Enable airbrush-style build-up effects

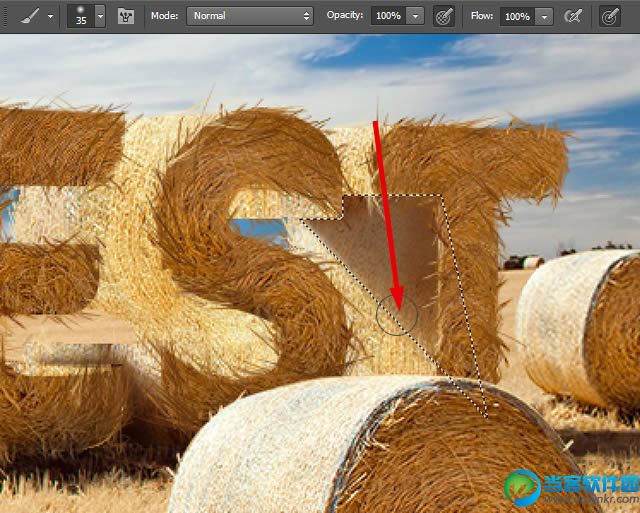(x=573, y=16)
